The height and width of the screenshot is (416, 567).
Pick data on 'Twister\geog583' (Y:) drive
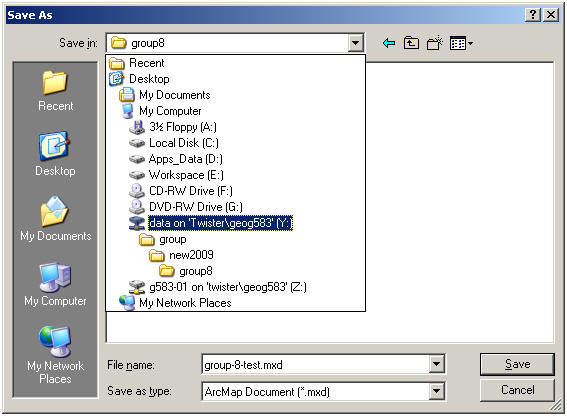(x=211, y=223)
